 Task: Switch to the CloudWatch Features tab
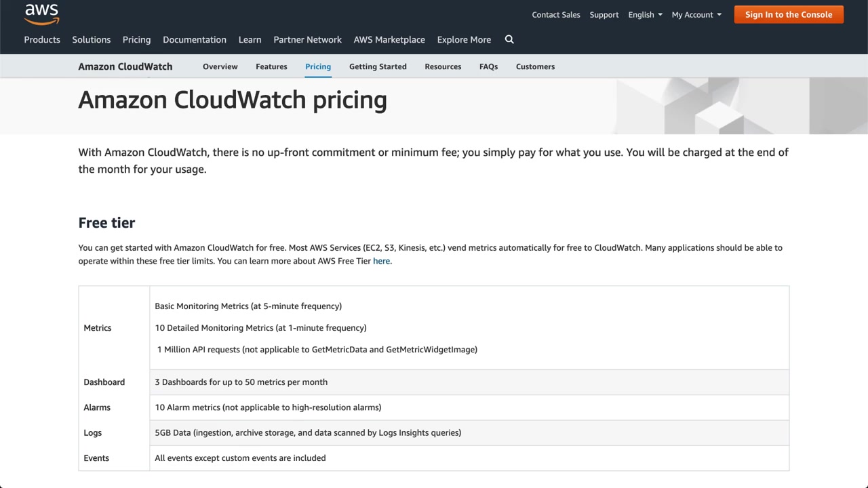(271, 66)
